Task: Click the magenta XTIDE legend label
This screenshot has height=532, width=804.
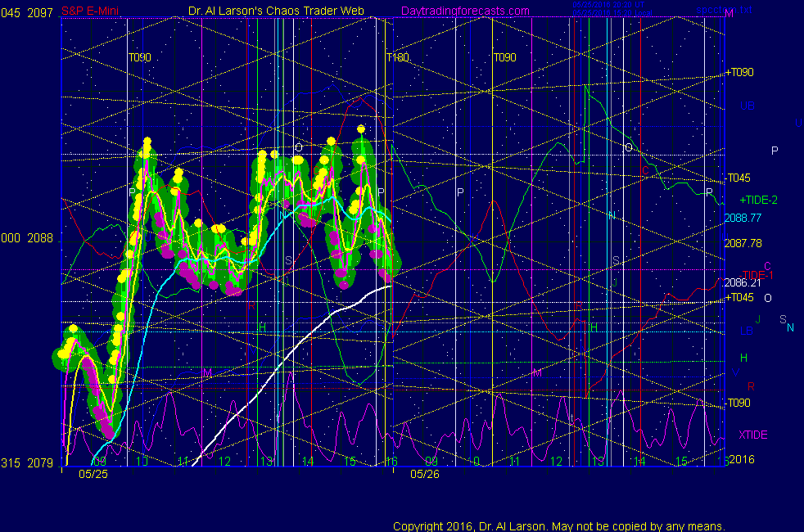Action: (x=752, y=435)
